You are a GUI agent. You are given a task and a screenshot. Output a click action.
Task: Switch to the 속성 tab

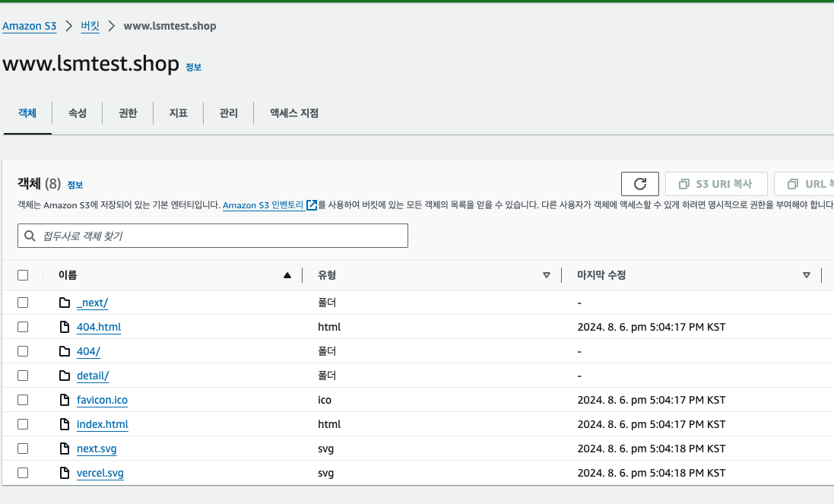point(78,113)
